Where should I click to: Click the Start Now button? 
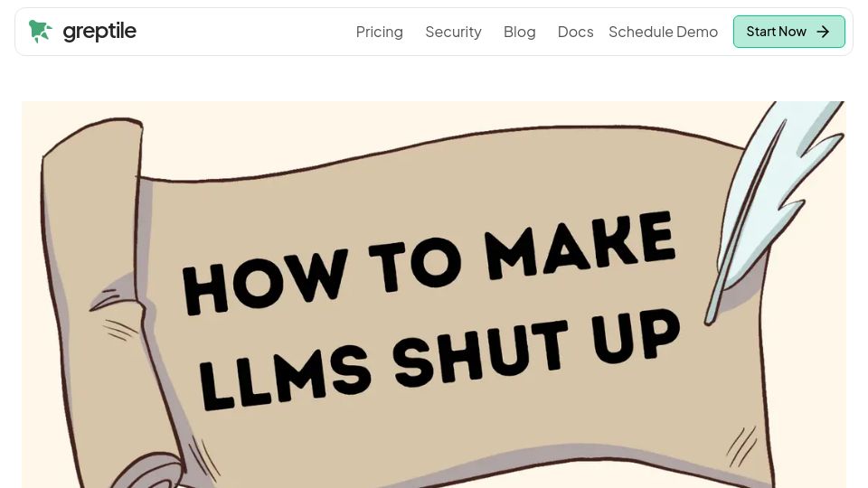point(788,32)
